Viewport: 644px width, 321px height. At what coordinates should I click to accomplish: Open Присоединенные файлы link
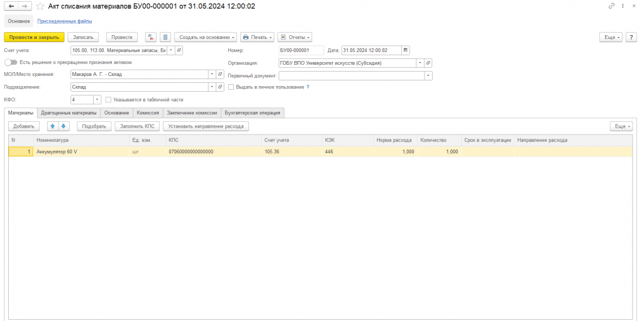coord(65,21)
